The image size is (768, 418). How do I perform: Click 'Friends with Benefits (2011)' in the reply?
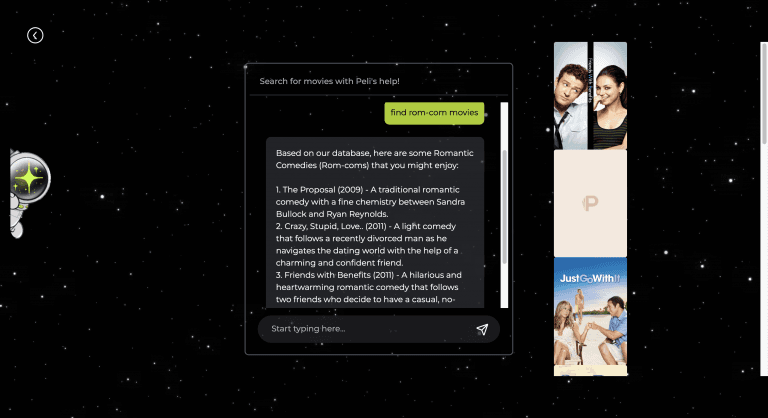(x=339, y=275)
